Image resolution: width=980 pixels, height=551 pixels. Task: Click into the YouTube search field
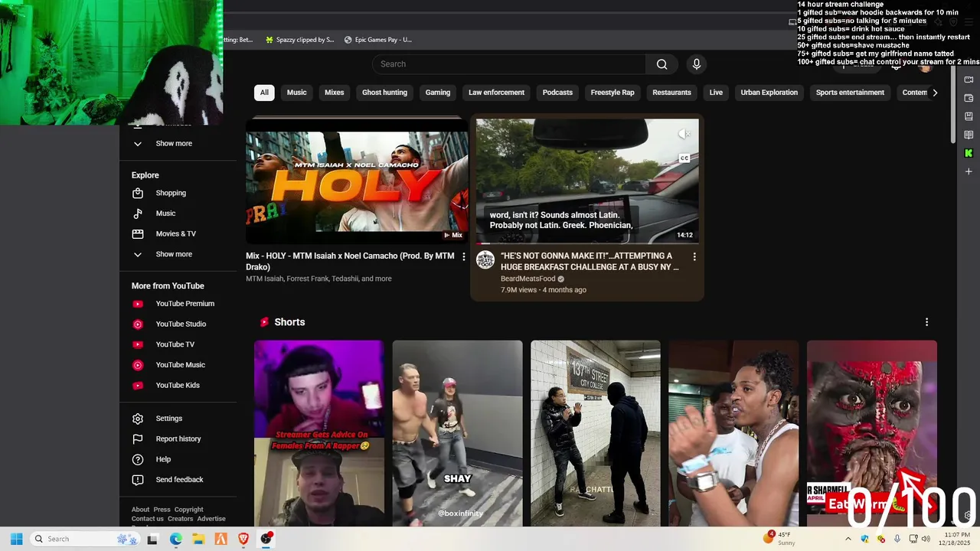509,64
